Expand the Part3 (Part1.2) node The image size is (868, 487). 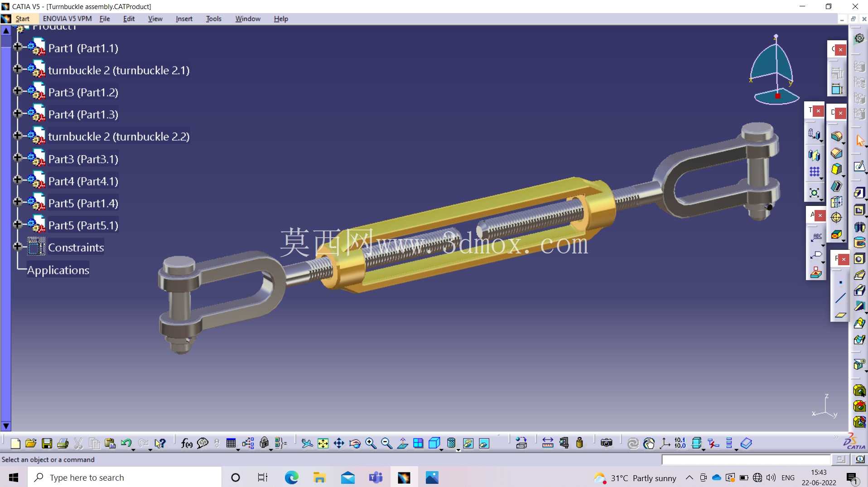(17, 91)
